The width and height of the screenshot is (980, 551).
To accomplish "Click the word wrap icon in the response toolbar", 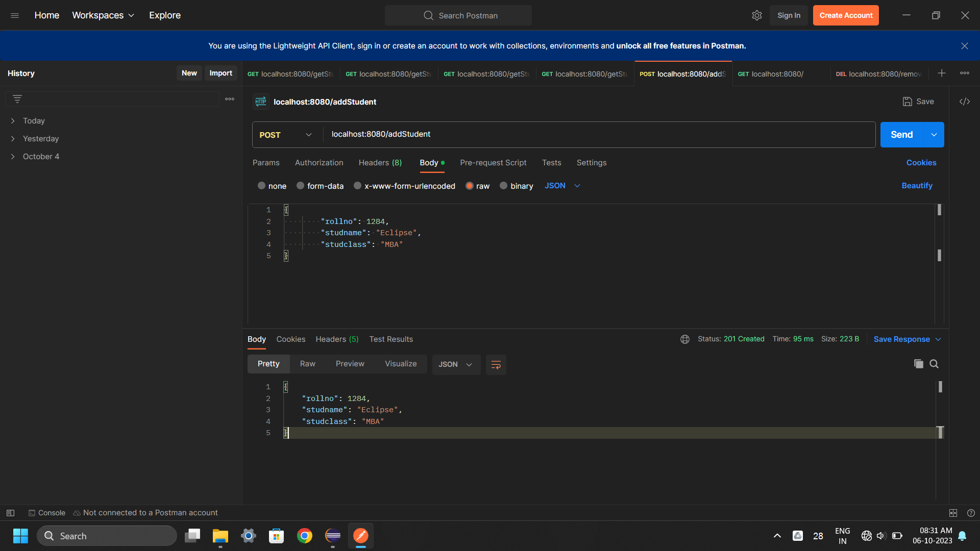I will [496, 364].
